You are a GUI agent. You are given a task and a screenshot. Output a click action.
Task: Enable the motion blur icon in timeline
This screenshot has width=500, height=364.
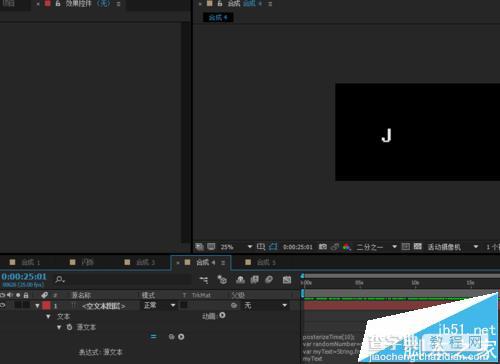269,280
